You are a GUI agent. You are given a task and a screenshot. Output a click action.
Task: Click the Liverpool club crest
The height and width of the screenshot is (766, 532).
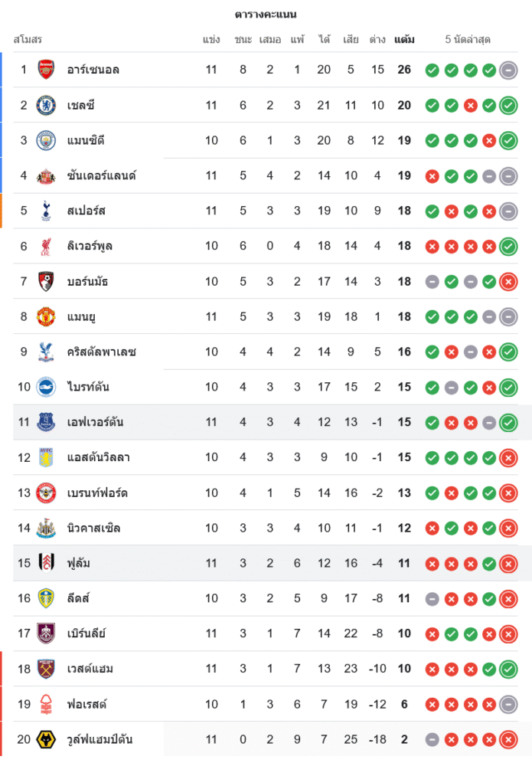[x=46, y=246]
